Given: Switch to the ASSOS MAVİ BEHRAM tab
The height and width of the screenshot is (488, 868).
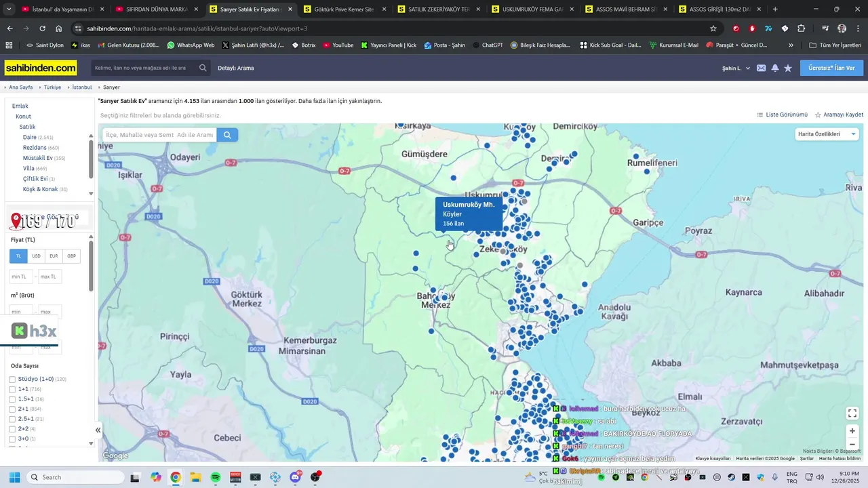Looking at the screenshot, I should (x=625, y=9).
